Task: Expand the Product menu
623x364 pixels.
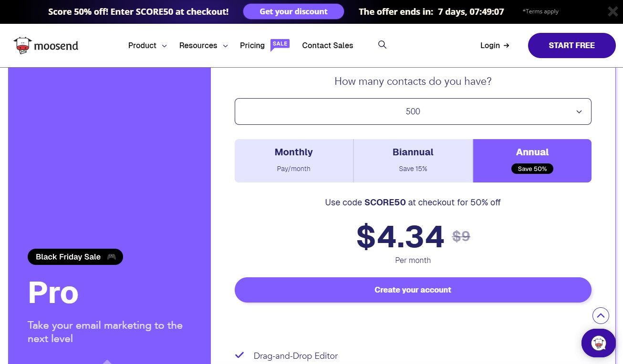Action: point(146,45)
